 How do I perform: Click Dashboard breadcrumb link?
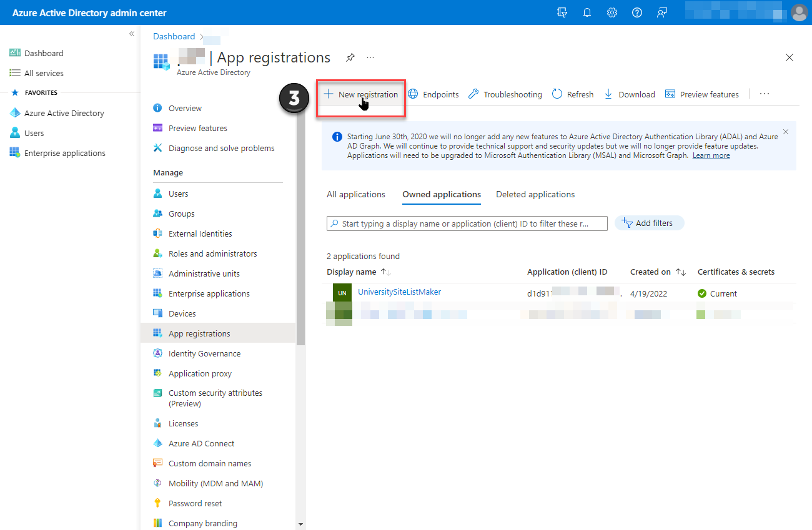pos(174,36)
